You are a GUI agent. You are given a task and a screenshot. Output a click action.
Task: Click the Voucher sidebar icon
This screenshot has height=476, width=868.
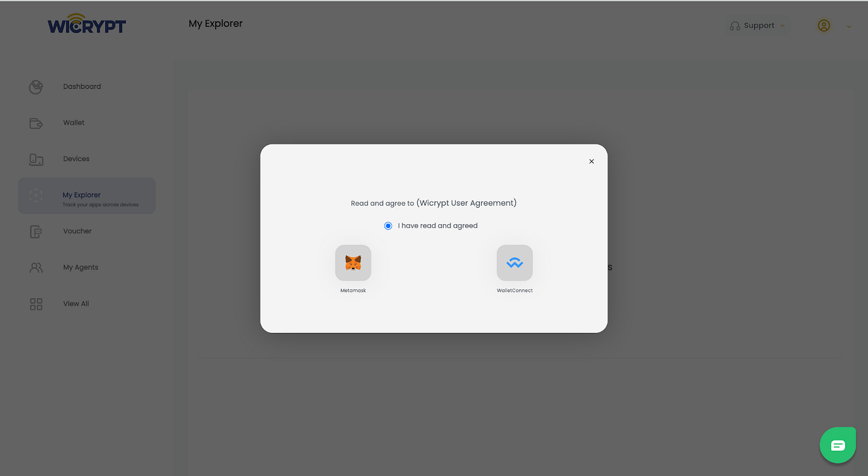(x=36, y=232)
